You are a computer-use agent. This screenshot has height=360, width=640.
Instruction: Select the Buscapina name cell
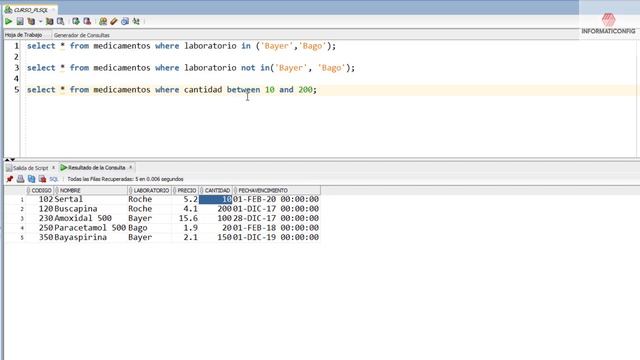click(x=91, y=209)
